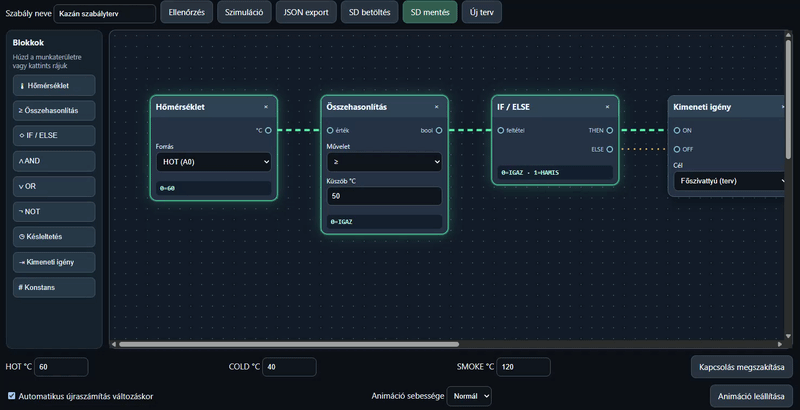The image size is (800, 410).
Task: Click the Küszöb °C input field
Action: (x=384, y=196)
